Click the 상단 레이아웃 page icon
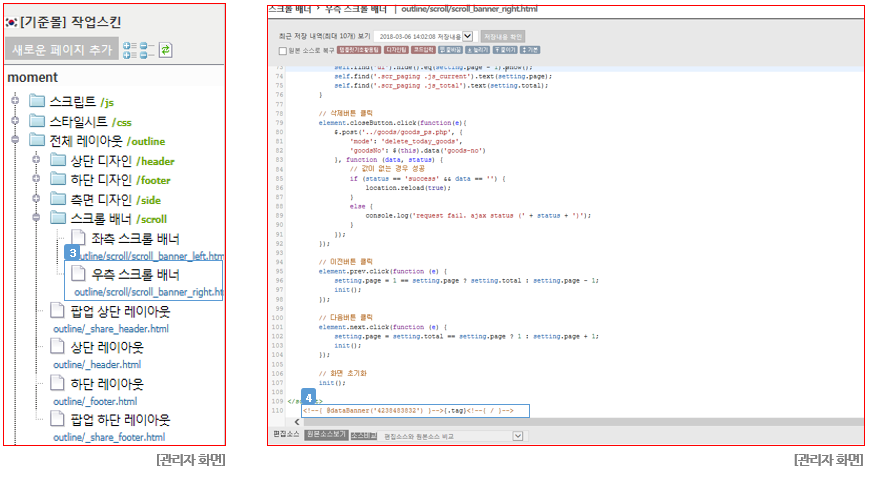884x477 pixels. (x=57, y=346)
